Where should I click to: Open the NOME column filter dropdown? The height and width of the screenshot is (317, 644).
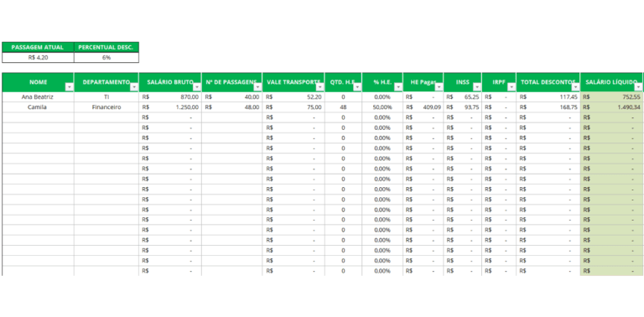70,87
